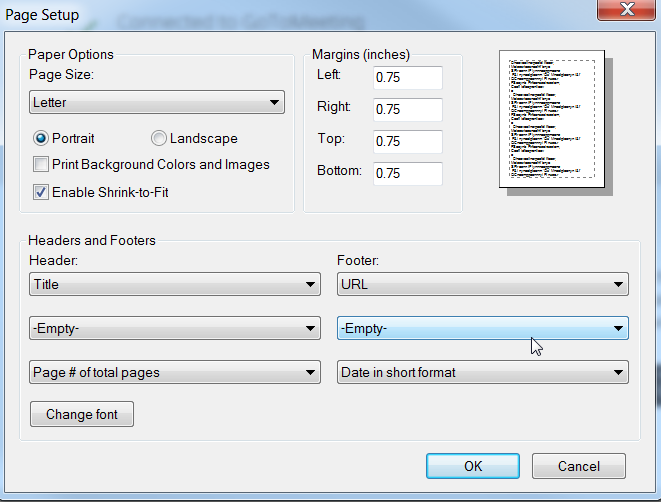
Task: Open the Page Size dropdown showing Letter
Action: [x=157, y=102]
